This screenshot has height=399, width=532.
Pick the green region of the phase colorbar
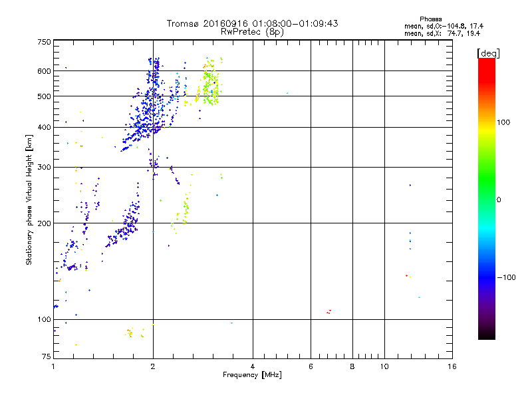487,180
